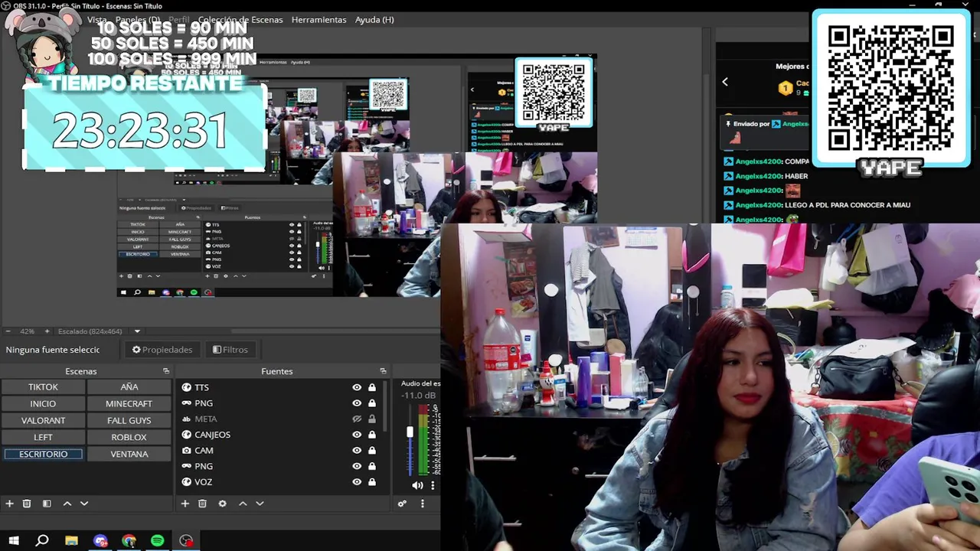Add a new scene with the plus icon
The width and height of the screenshot is (980, 551).
click(9, 504)
